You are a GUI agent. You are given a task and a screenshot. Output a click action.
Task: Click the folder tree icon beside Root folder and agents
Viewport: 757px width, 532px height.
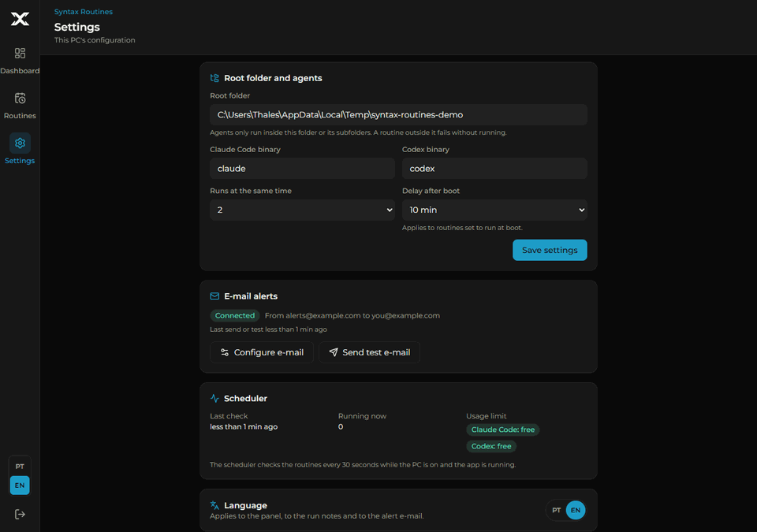(x=214, y=78)
